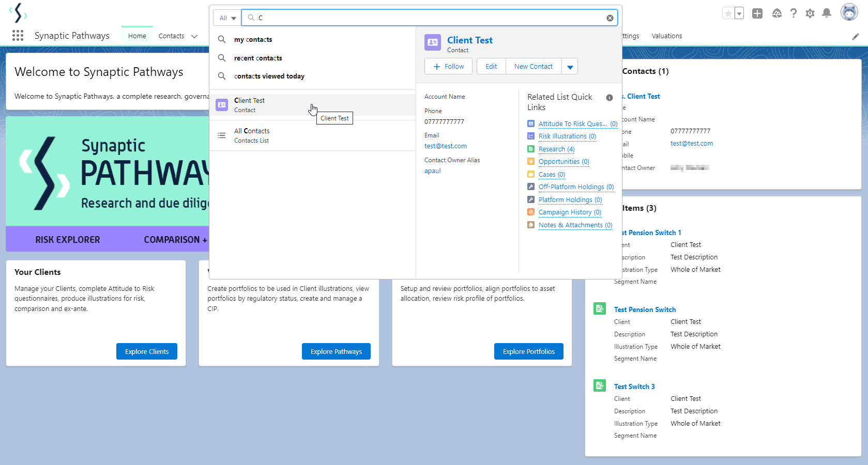This screenshot has width=868, height=465.
Task: Select the Home tab
Action: click(137, 36)
